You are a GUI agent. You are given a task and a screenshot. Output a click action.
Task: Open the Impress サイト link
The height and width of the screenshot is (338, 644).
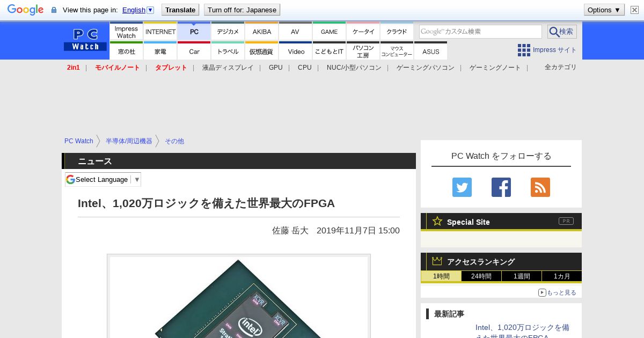coord(554,50)
